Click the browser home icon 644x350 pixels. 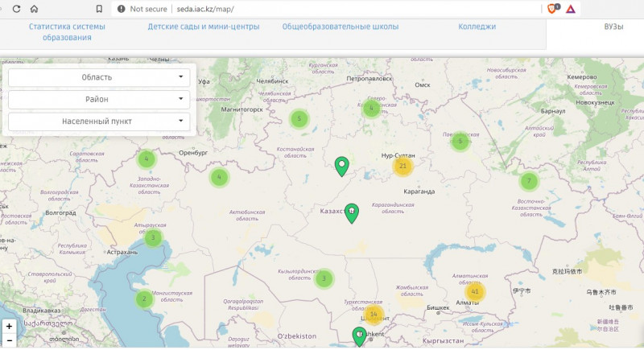point(33,8)
